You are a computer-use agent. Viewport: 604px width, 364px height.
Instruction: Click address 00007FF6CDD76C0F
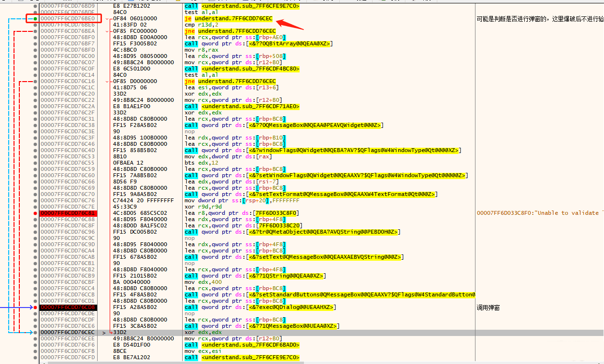[68, 69]
